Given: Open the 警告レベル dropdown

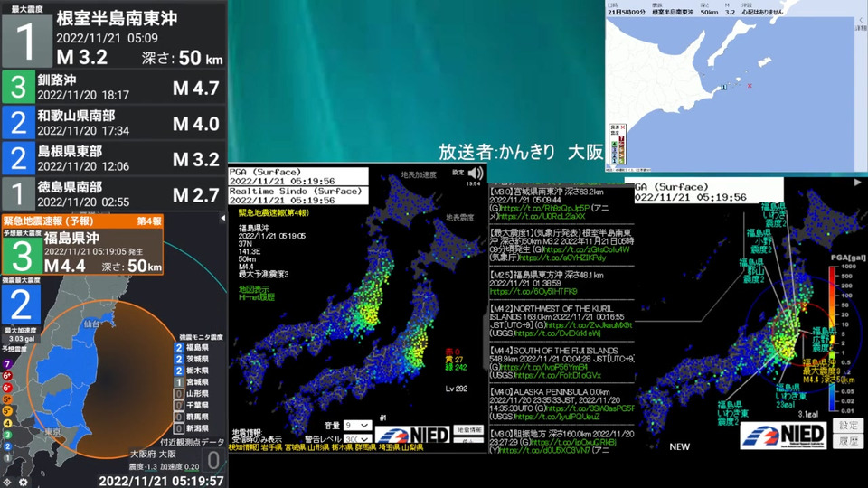Looking at the screenshot, I should coord(357,439).
